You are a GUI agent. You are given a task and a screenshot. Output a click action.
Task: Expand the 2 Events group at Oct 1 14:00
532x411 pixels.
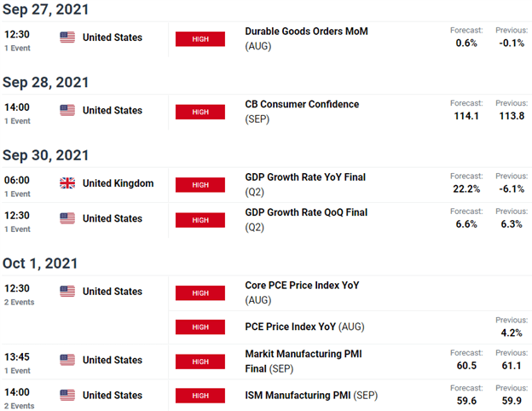[x=20, y=406]
